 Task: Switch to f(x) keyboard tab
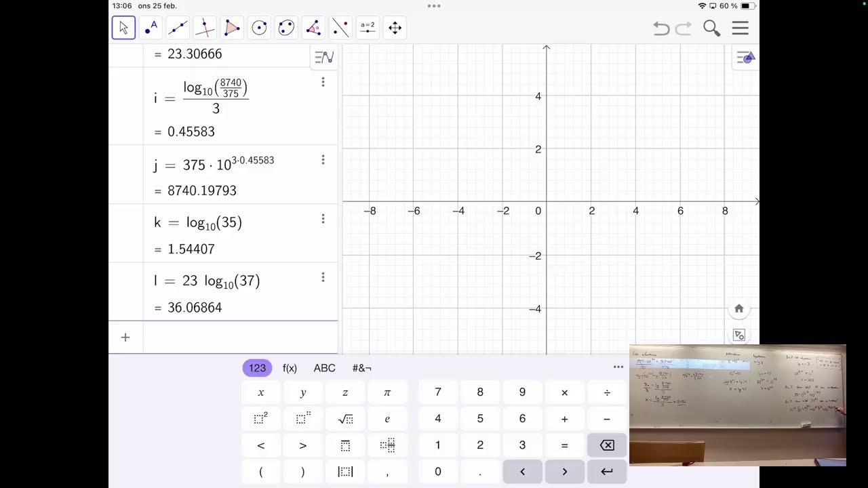[x=290, y=368]
